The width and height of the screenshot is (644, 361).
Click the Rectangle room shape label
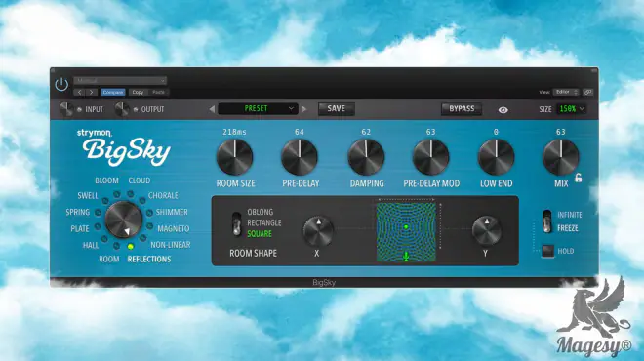[264, 223]
